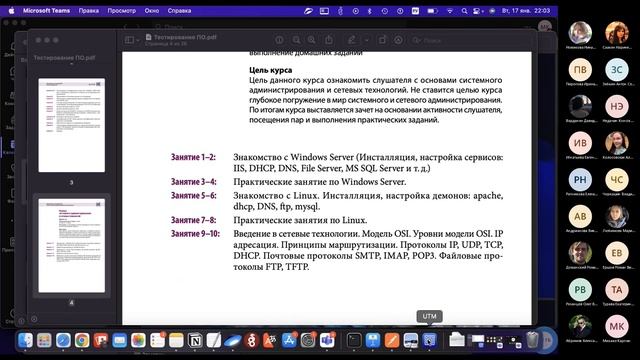Open the Просмотр menu

coord(122,11)
